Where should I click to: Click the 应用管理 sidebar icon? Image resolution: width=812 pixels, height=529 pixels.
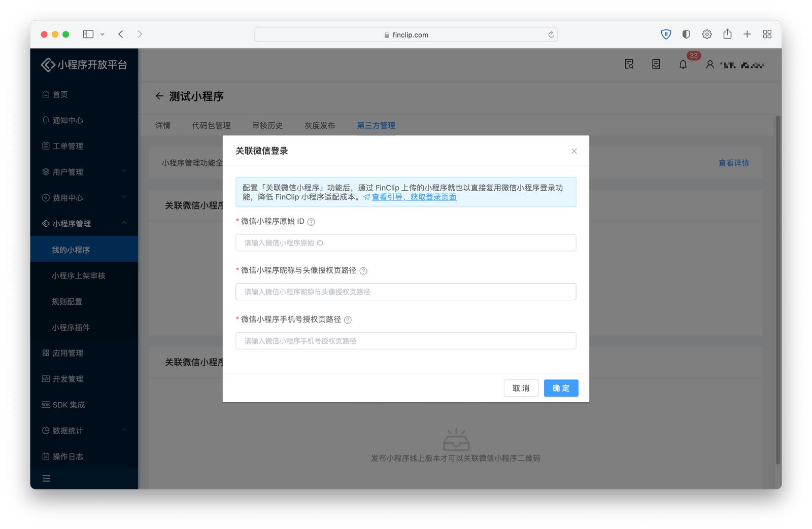pyautogui.click(x=46, y=353)
